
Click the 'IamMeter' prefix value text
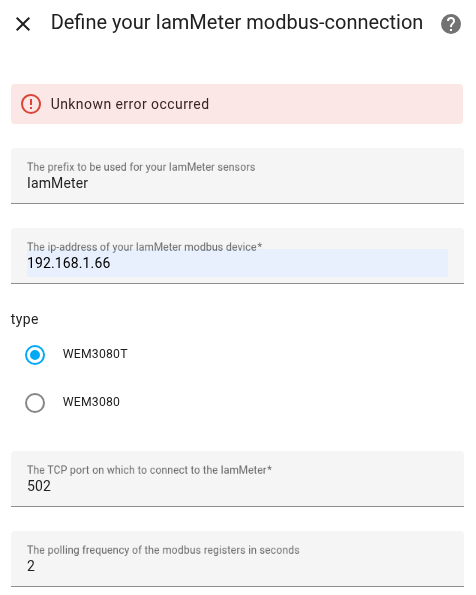pos(57,183)
